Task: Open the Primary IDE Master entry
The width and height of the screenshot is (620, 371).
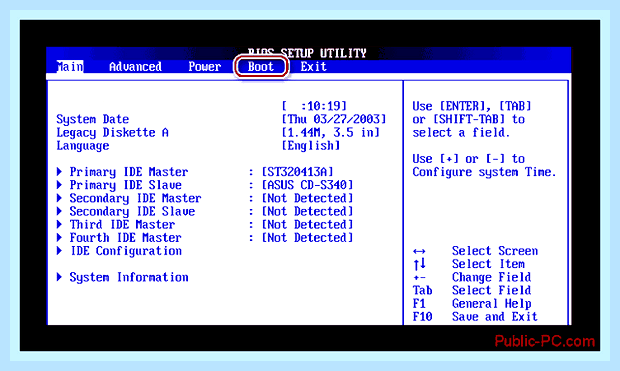Action: (x=129, y=172)
